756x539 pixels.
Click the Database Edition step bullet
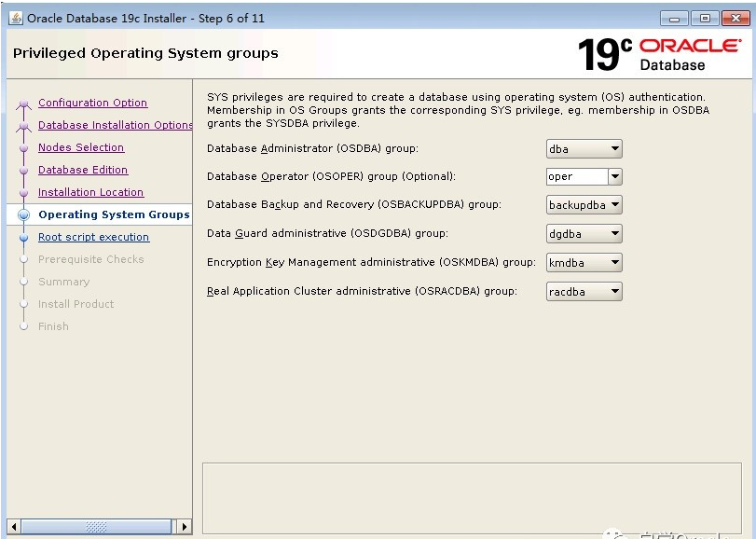[x=23, y=170]
